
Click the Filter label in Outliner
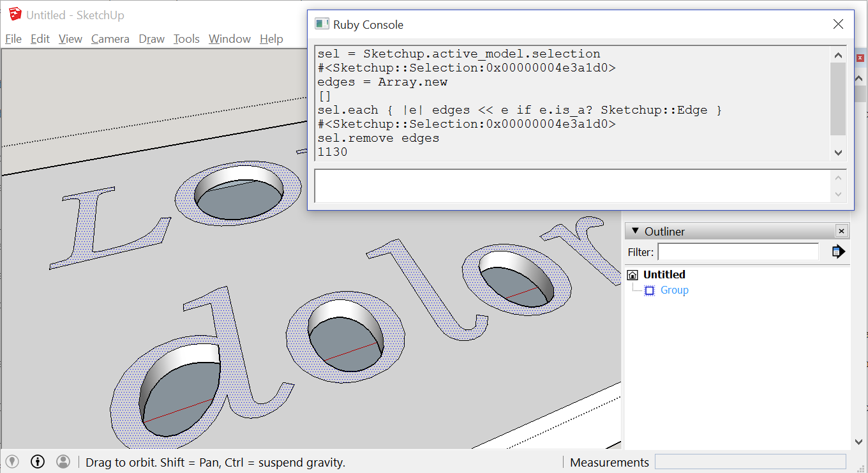pyautogui.click(x=640, y=252)
